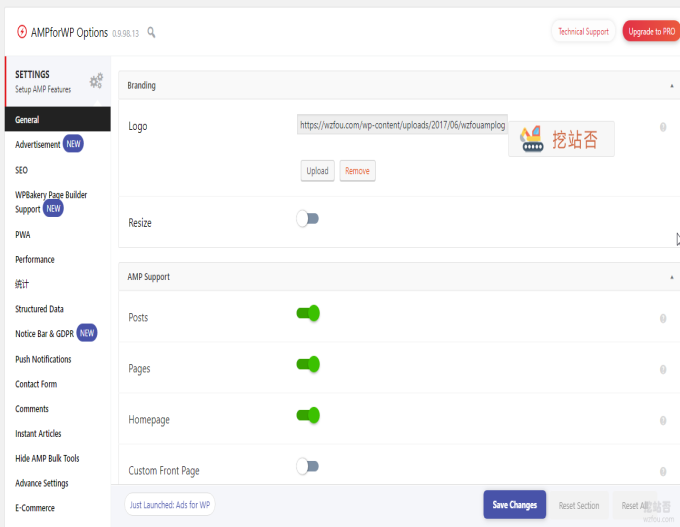Open the E-Commerce section
The width and height of the screenshot is (680, 527).
(x=35, y=507)
